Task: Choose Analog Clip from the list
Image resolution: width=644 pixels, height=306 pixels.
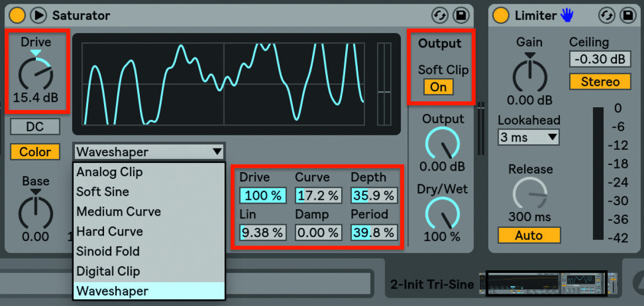Action: point(149,172)
